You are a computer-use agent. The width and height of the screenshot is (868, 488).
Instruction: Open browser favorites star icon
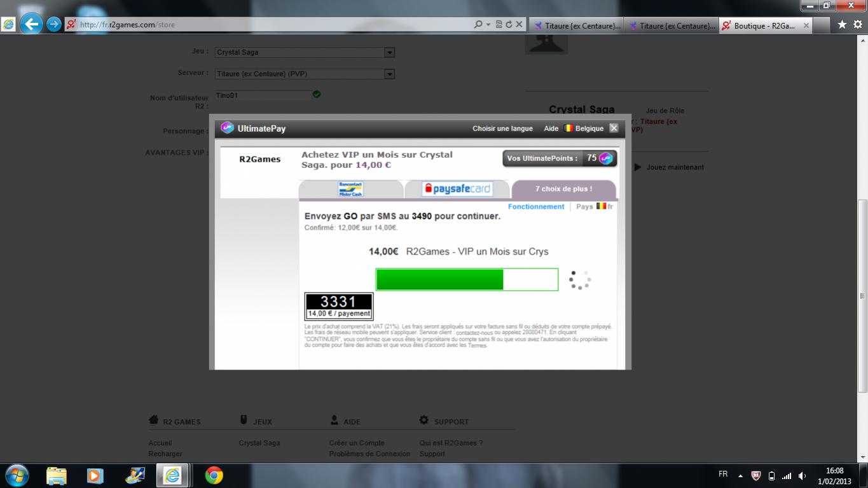coord(842,24)
